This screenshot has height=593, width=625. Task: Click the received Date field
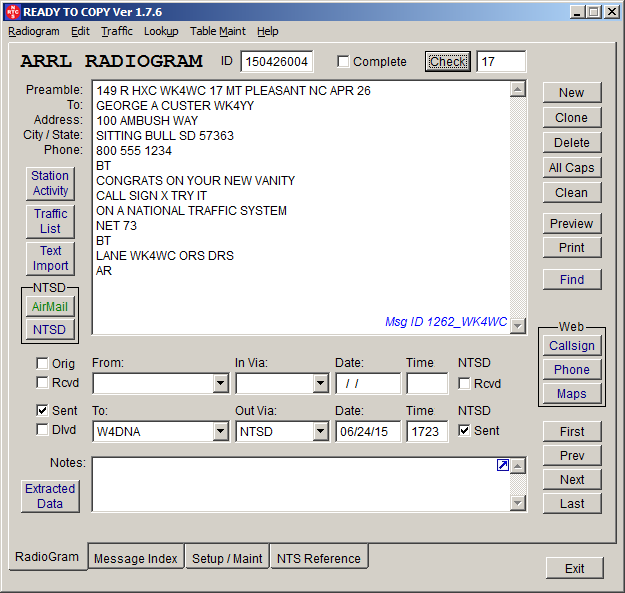coord(368,384)
